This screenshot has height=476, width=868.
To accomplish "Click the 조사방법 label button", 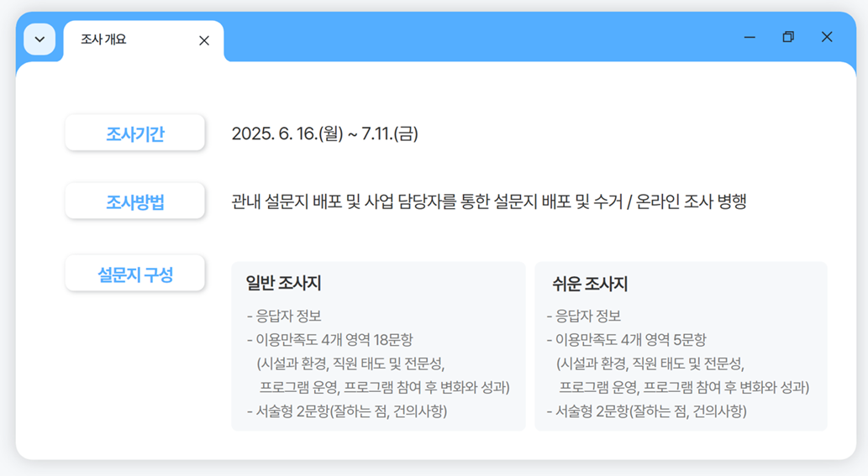I will coord(135,202).
